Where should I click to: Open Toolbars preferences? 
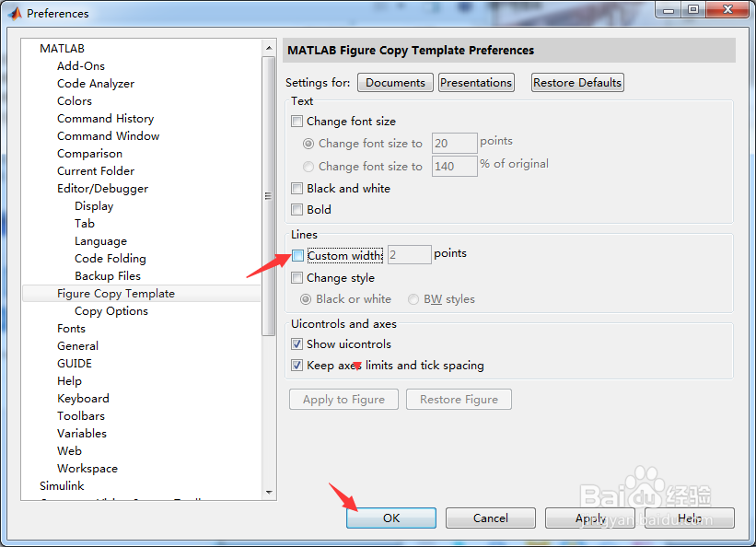(80, 416)
